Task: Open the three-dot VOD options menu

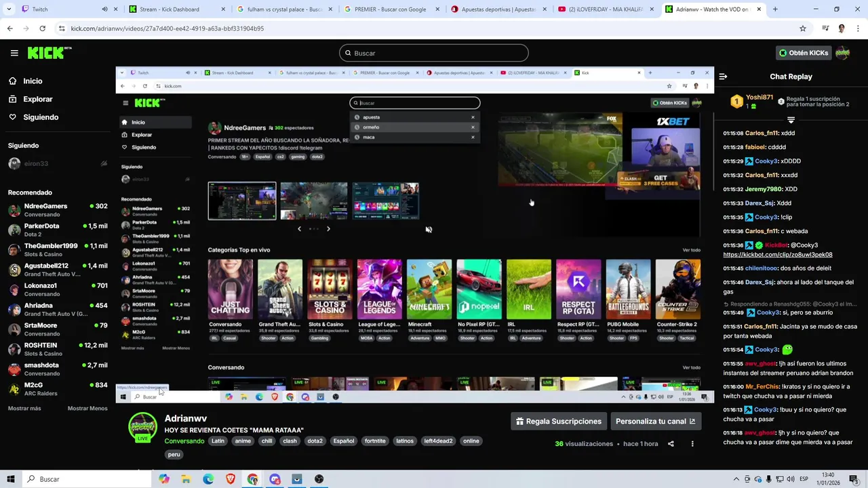Action: pos(692,444)
